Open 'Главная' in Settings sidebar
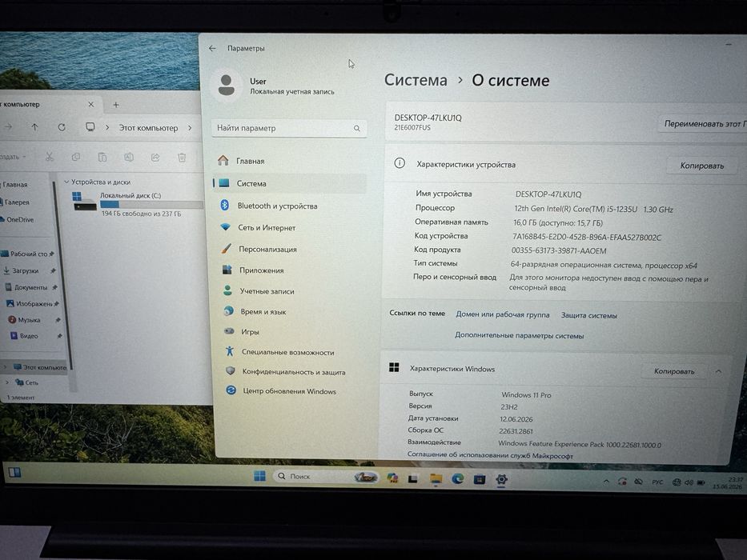Viewport: 747px width, 560px height. (250, 161)
